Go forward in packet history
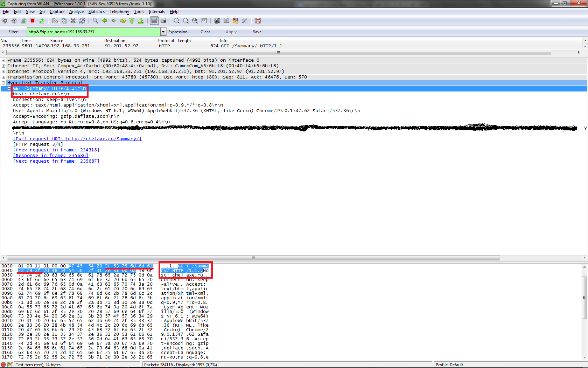This screenshot has height=368, width=588. [x=113, y=21]
